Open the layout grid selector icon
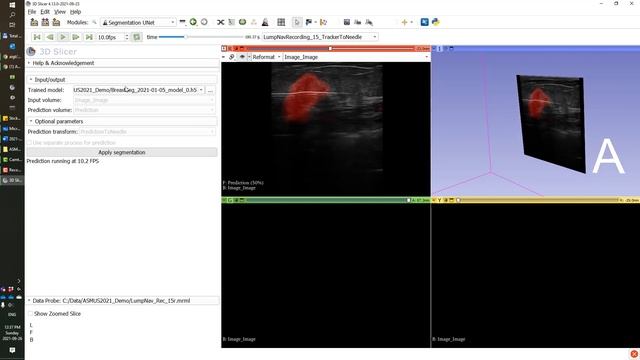The height and width of the screenshot is (360, 640). pos(281,22)
